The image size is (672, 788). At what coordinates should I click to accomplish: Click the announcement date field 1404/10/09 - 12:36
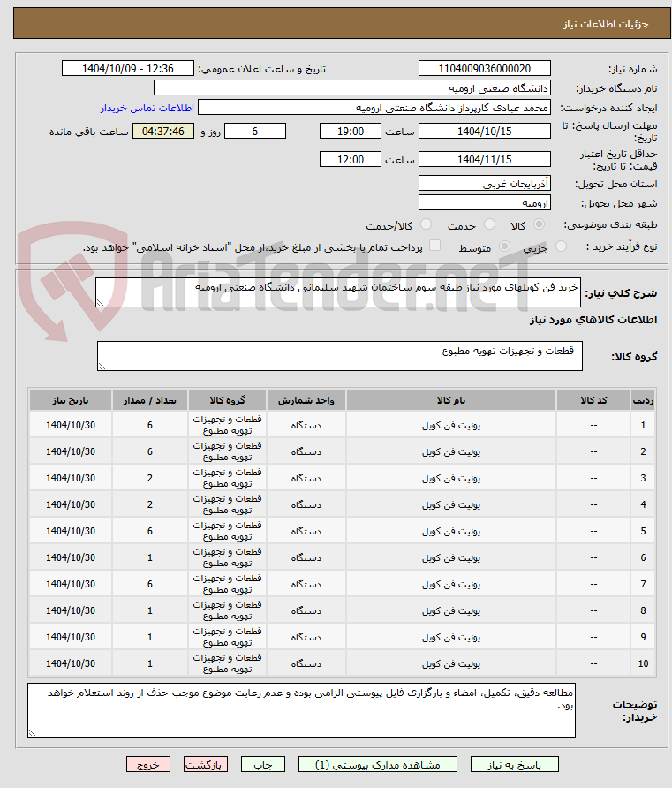pyautogui.click(x=127, y=68)
